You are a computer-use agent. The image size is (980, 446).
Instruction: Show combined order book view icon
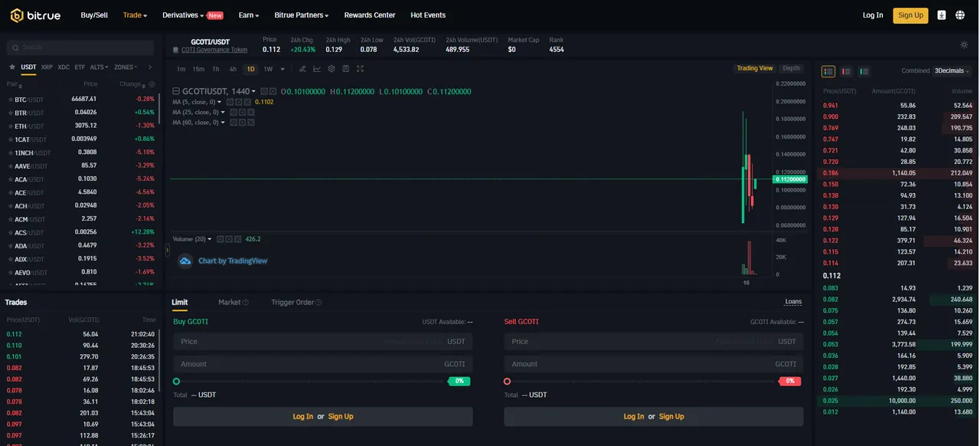[828, 71]
